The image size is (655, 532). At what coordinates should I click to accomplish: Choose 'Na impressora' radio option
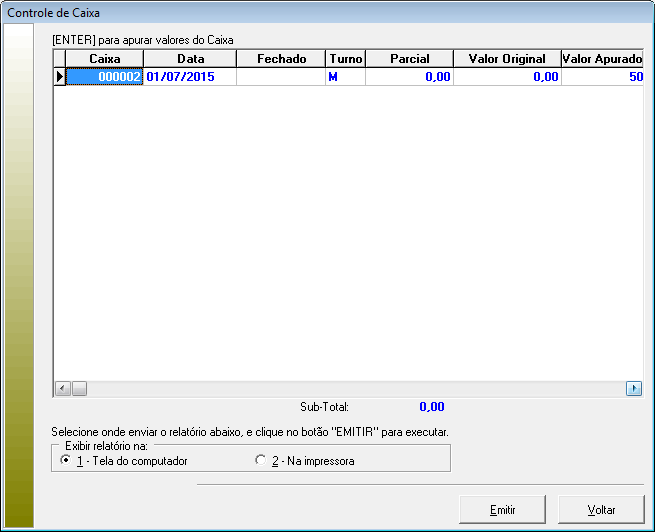coord(261,461)
